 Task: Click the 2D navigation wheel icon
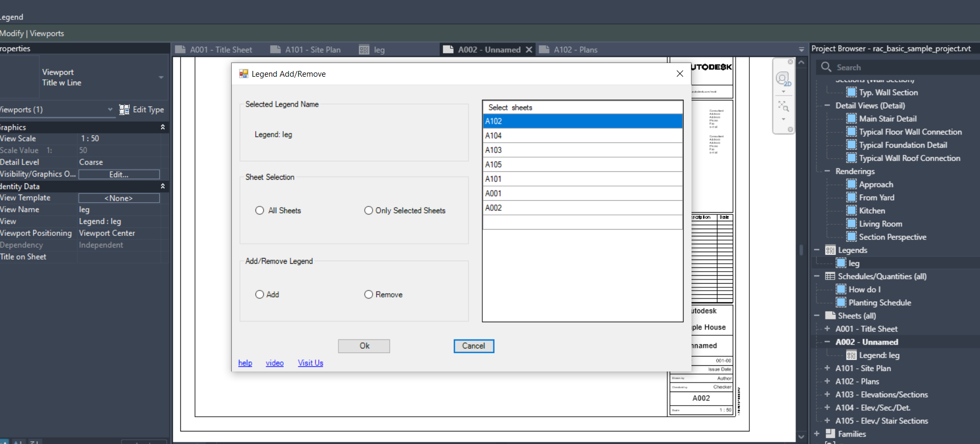(783, 79)
